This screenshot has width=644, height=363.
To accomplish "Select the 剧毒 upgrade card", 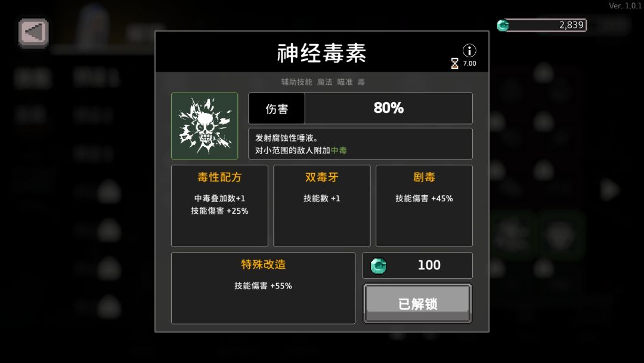I will pos(424,205).
